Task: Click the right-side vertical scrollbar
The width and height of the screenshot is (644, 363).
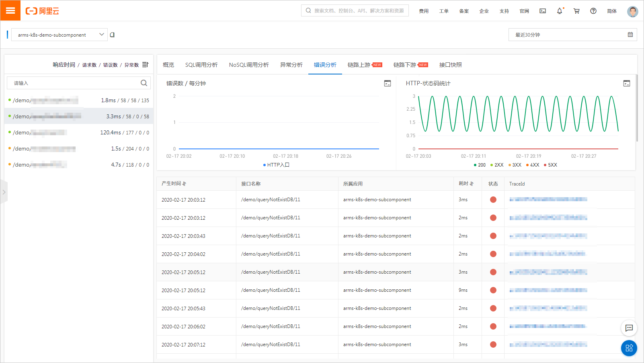Action: (x=637, y=108)
